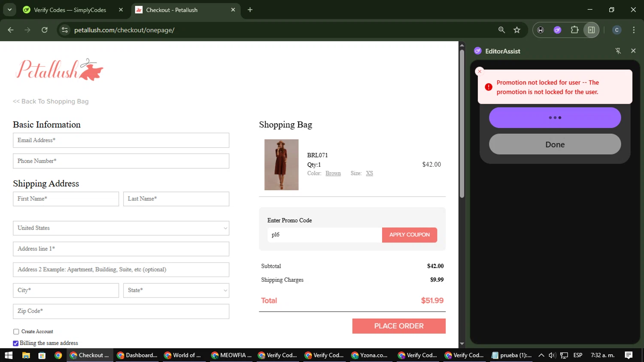This screenshot has height=362, width=644.
Task: Close the Verify Codes SimplyCodes tab
Action: [121, 10]
